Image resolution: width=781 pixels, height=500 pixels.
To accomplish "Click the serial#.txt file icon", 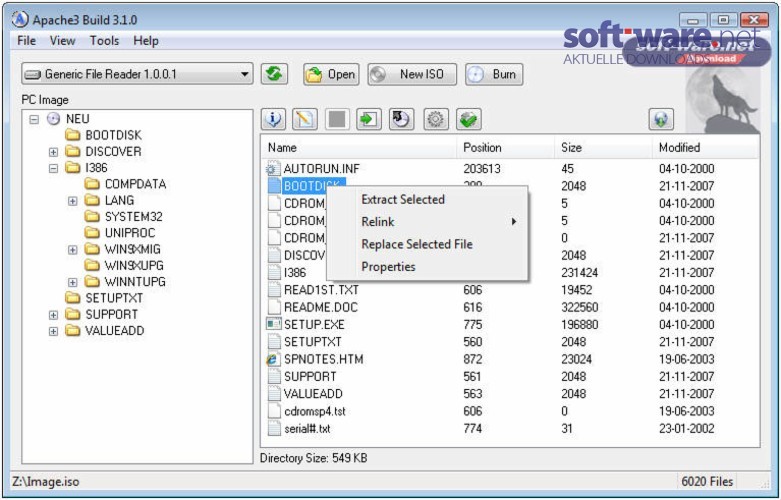I will pos(274,428).
